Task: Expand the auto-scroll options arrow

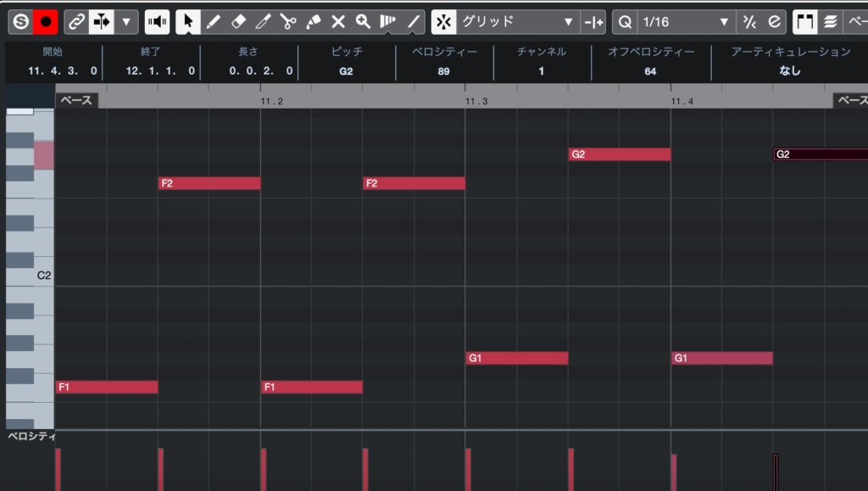Action: coord(127,21)
